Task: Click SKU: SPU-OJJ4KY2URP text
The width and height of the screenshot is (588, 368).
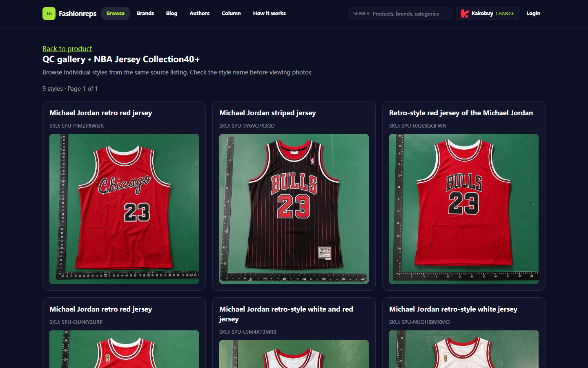Action: tap(76, 322)
